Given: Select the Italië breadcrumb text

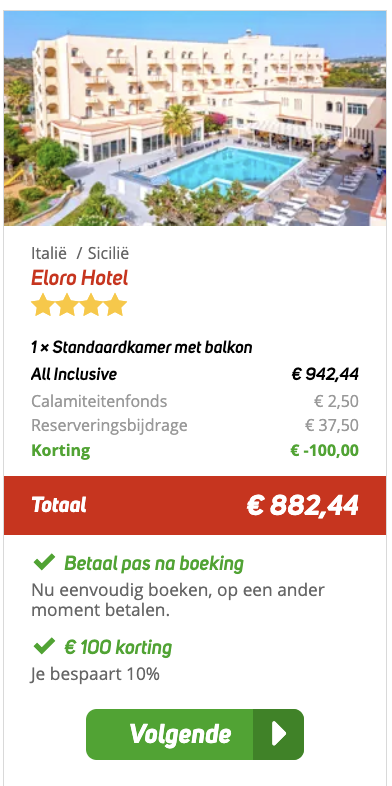Looking at the screenshot, I should [49, 254].
